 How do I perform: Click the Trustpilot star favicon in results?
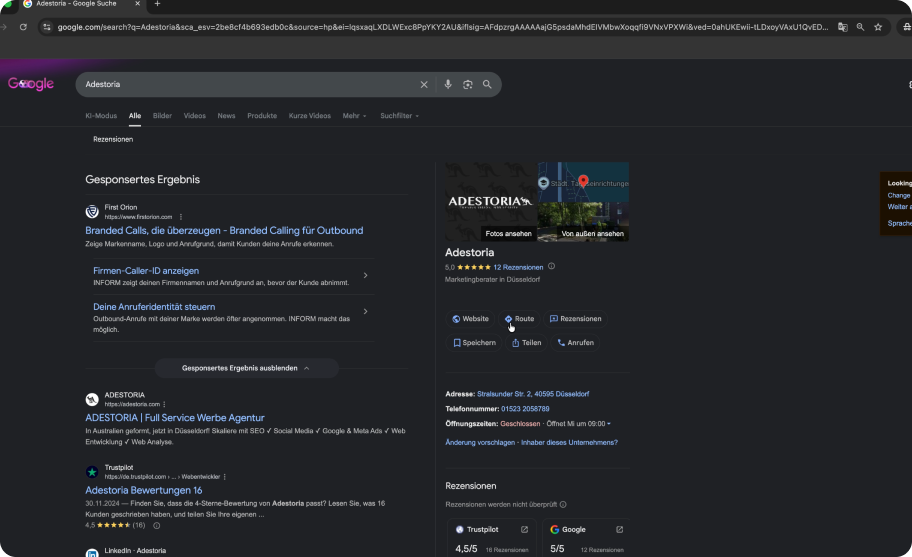coord(92,472)
